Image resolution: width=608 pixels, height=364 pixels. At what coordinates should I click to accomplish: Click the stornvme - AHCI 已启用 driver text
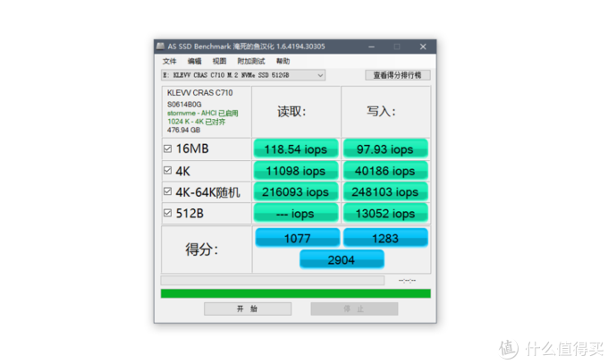(203, 114)
